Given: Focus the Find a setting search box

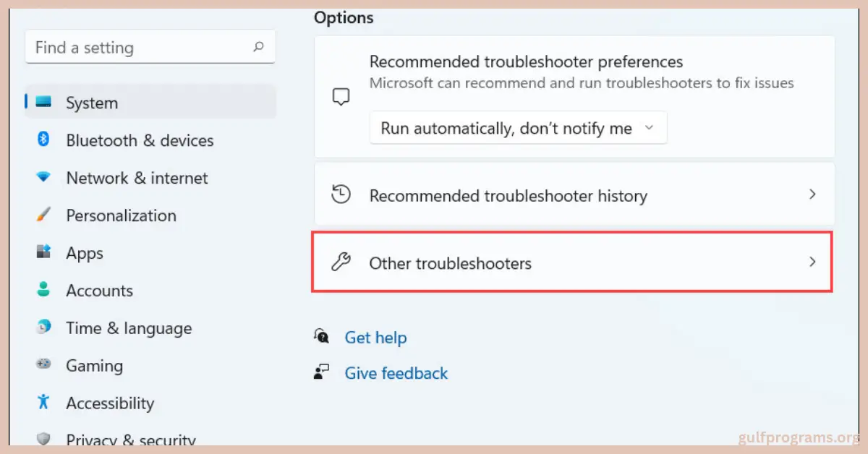Looking at the screenshot, I should (x=141, y=48).
